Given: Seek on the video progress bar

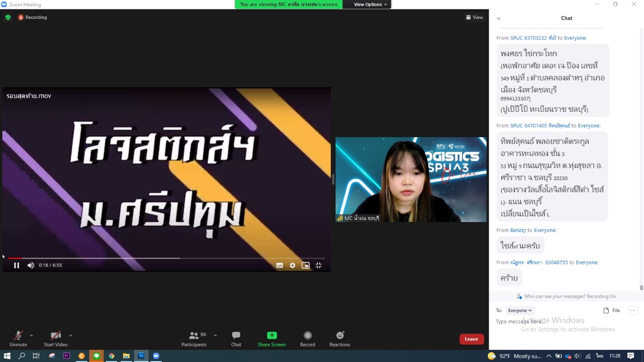Looking at the screenshot, I should (x=166, y=258).
